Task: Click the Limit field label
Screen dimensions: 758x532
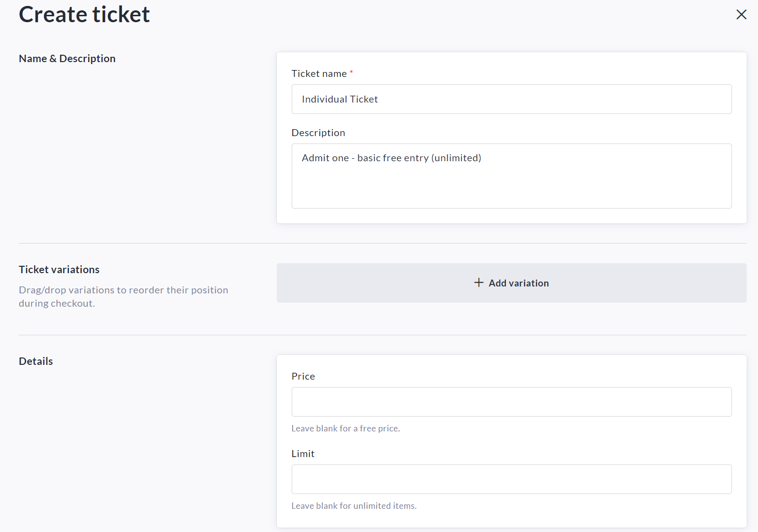Action: pos(303,454)
